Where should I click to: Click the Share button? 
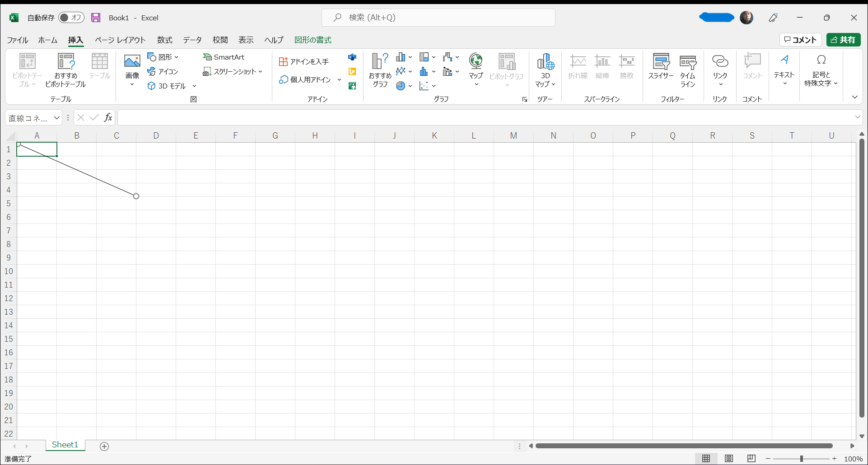click(843, 40)
